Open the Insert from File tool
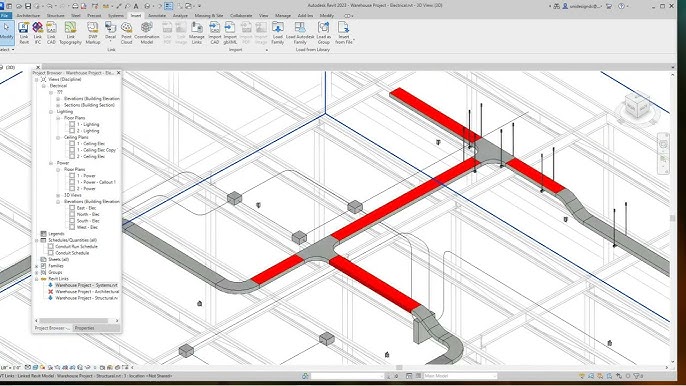Screen dimensions: 686x386 tap(344, 33)
